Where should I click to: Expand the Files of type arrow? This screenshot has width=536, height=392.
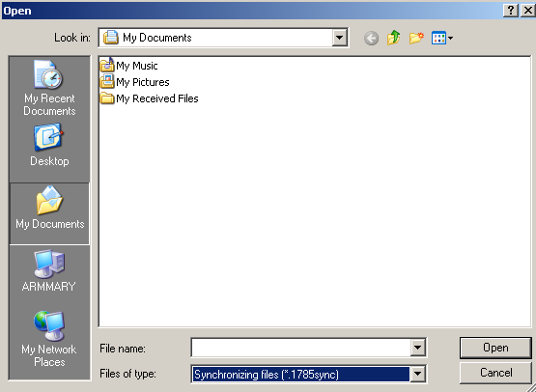pyautogui.click(x=418, y=374)
